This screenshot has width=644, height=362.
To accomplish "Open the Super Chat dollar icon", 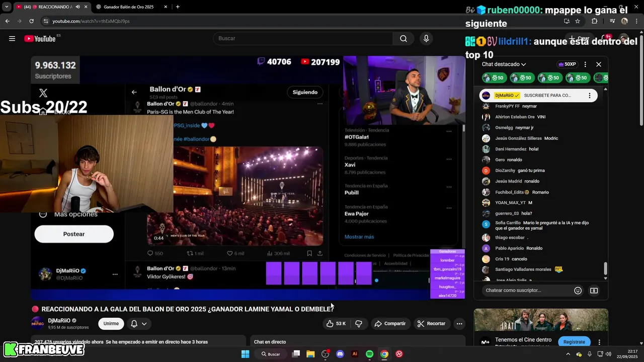I will click(x=594, y=291).
